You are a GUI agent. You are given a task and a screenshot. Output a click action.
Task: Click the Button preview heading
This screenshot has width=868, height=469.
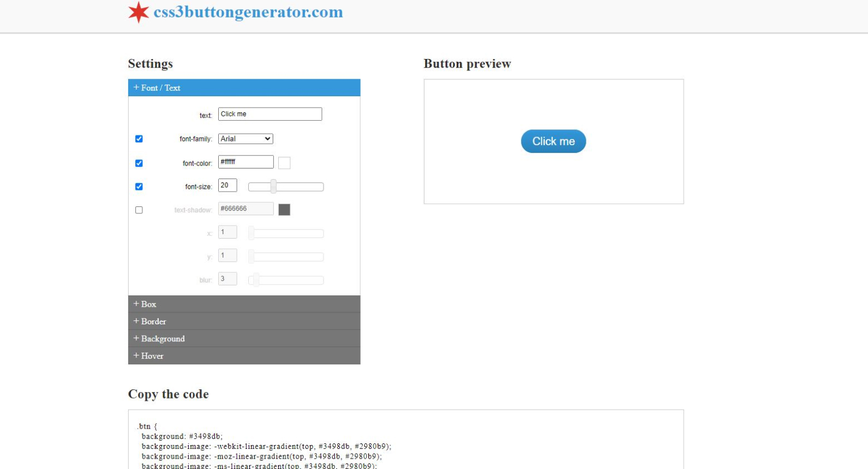click(468, 64)
